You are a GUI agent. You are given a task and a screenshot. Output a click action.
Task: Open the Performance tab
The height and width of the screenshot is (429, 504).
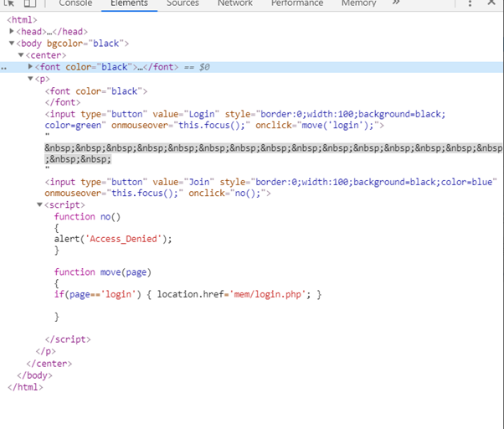tap(297, 3)
